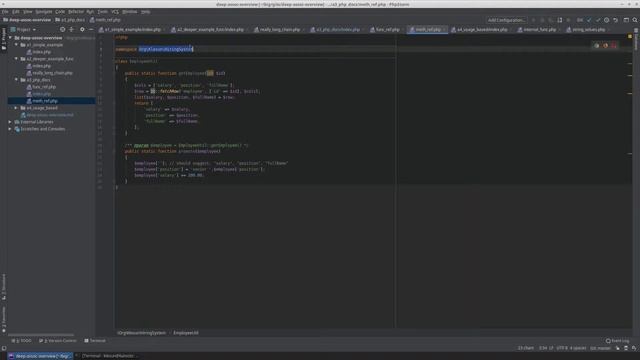The height and width of the screenshot is (360, 640).
Task: Open the Event Log
Action: click(618, 340)
